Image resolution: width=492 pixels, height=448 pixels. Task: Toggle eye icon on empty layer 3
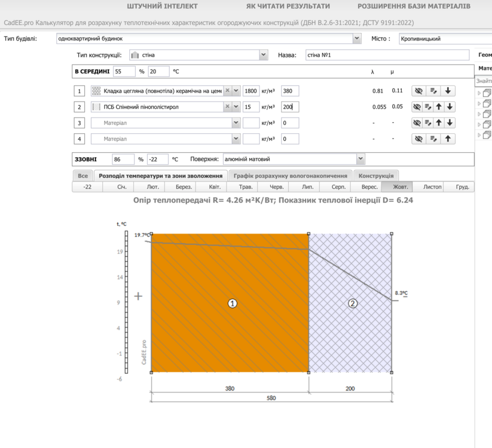pyautogui.click(x=417, y=122)
